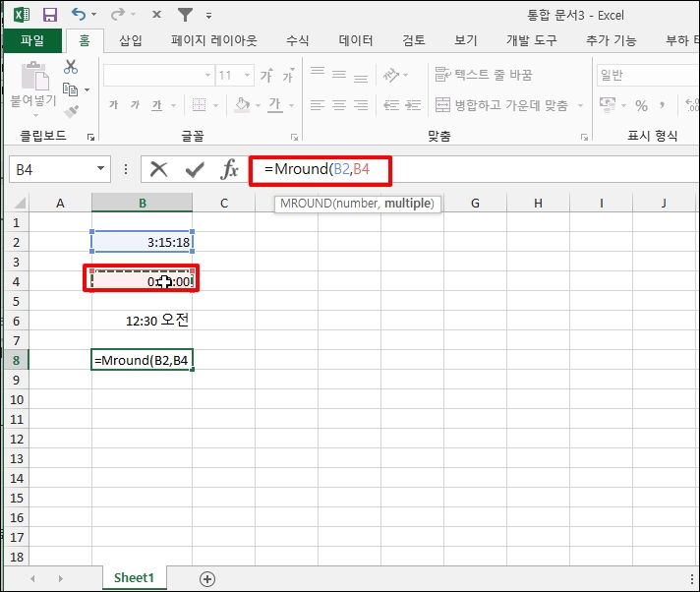This screenshot has height=592, width=700.
Task: Open the font group dialog launcher
Action: coord(294,138)
